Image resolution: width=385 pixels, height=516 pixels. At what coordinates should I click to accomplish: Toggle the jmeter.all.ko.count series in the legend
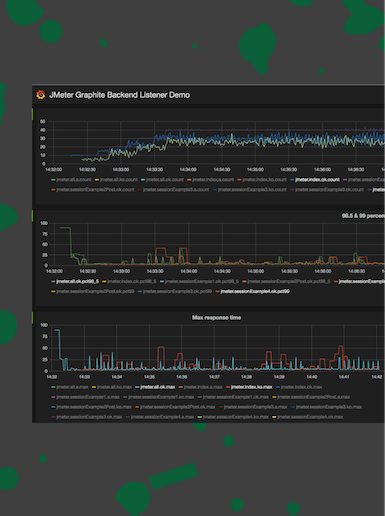click(119, 180)
